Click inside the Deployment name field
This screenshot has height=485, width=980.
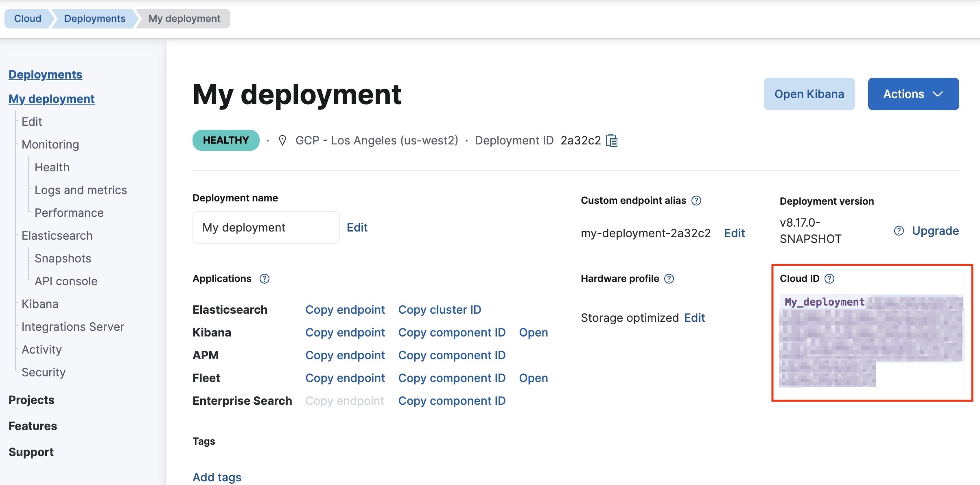click(x=266, y=227)
